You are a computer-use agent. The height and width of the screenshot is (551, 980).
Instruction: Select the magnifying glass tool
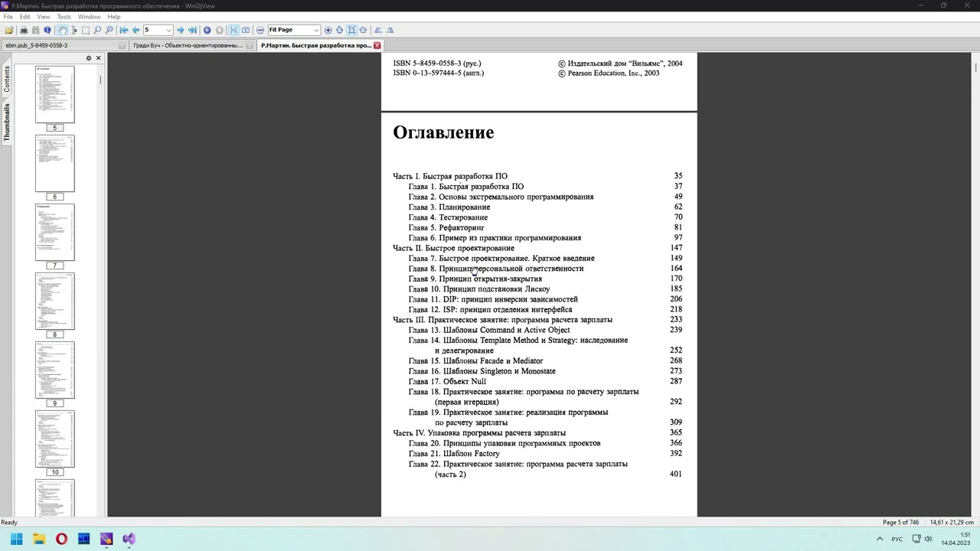point(97,30)
